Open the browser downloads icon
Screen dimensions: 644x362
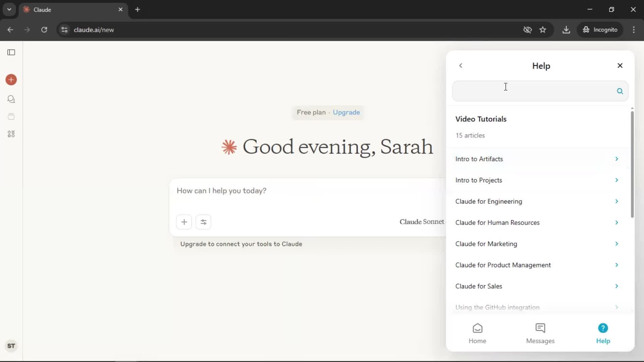point(566,30)
